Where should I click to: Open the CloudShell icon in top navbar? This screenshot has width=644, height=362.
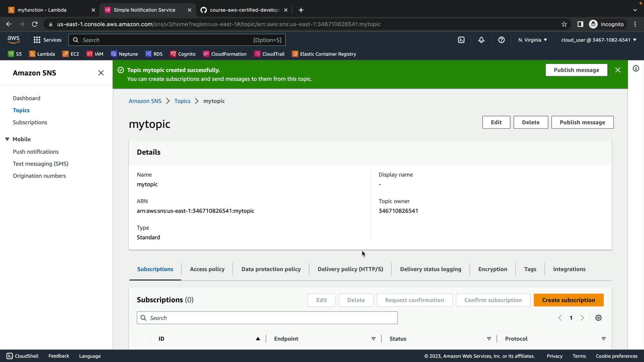pyautogui.click(x=461, y=40)
